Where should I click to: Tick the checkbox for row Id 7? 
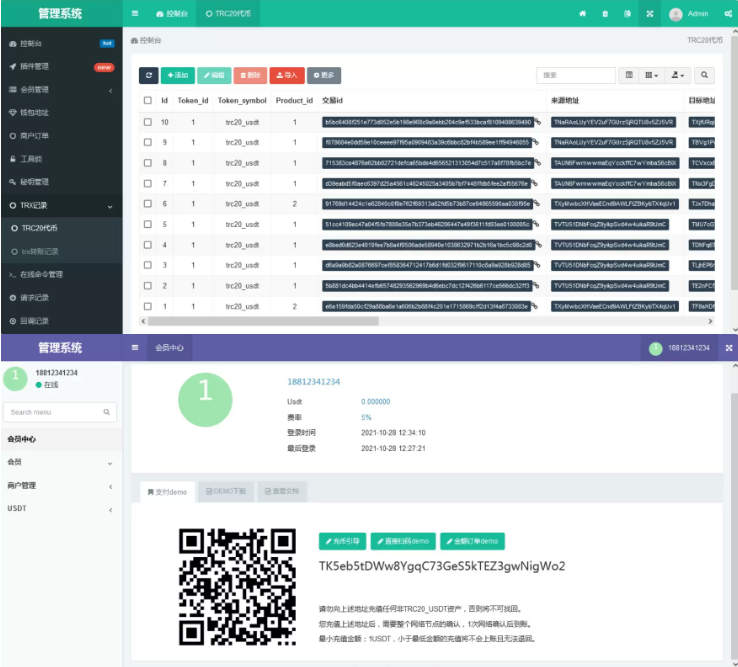[148, 183]
